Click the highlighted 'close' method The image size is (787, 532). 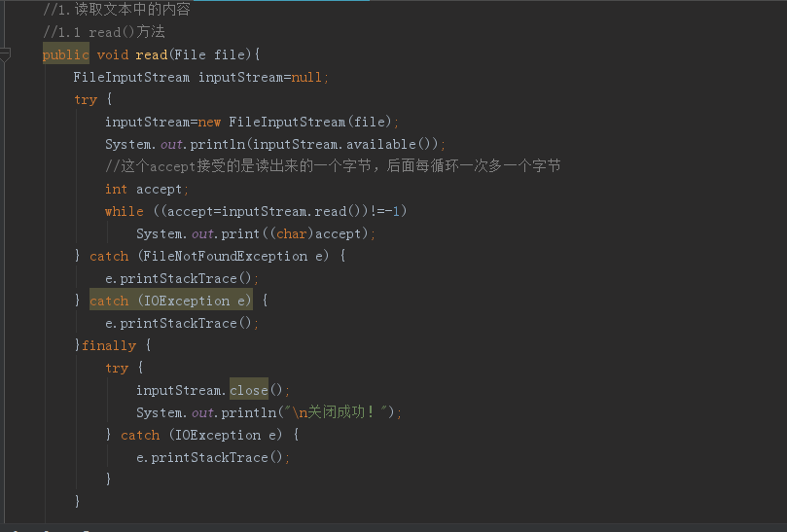(x=249, y=390)
